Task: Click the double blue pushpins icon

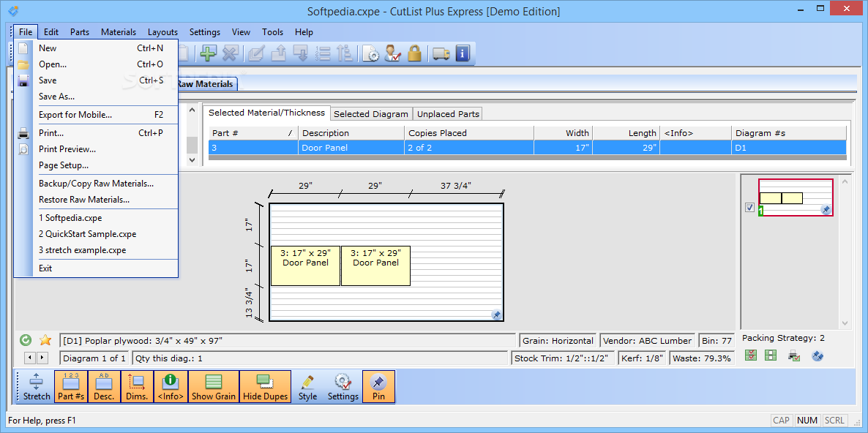Action: click(818, 355)
